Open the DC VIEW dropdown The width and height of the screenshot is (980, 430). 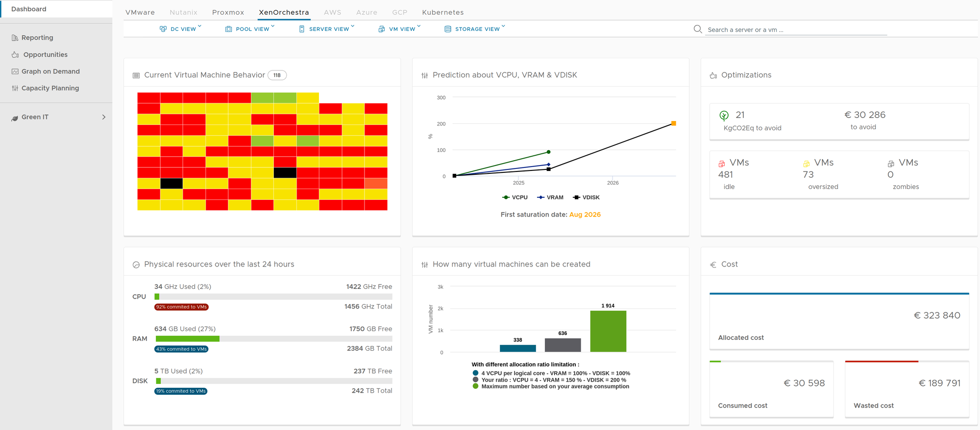(x=181, y=29)
